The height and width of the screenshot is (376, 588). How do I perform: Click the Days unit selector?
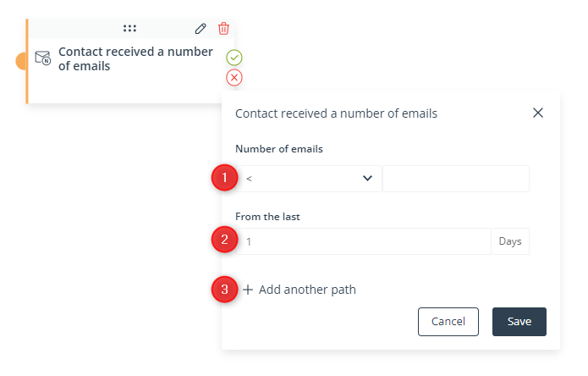(510, 241)
